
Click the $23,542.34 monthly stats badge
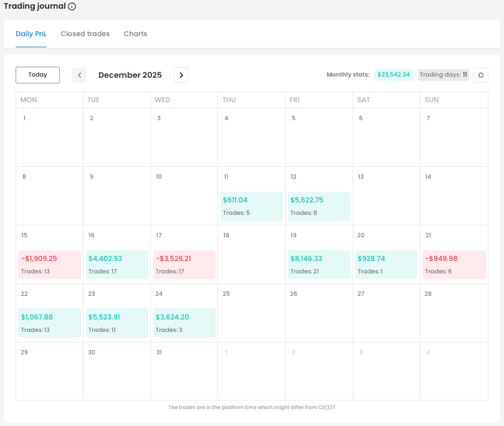pos(393,74)
